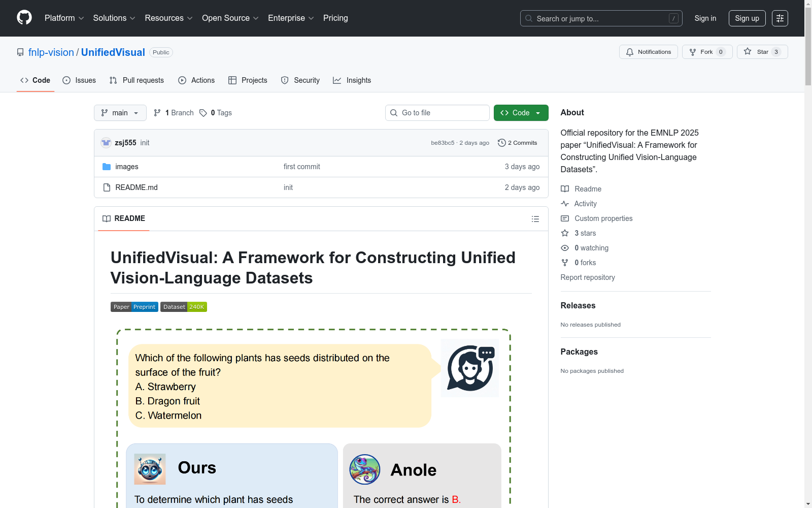View the 3 stars link
The height and width of the screenshot is (508, 812).
click(579, 233)
